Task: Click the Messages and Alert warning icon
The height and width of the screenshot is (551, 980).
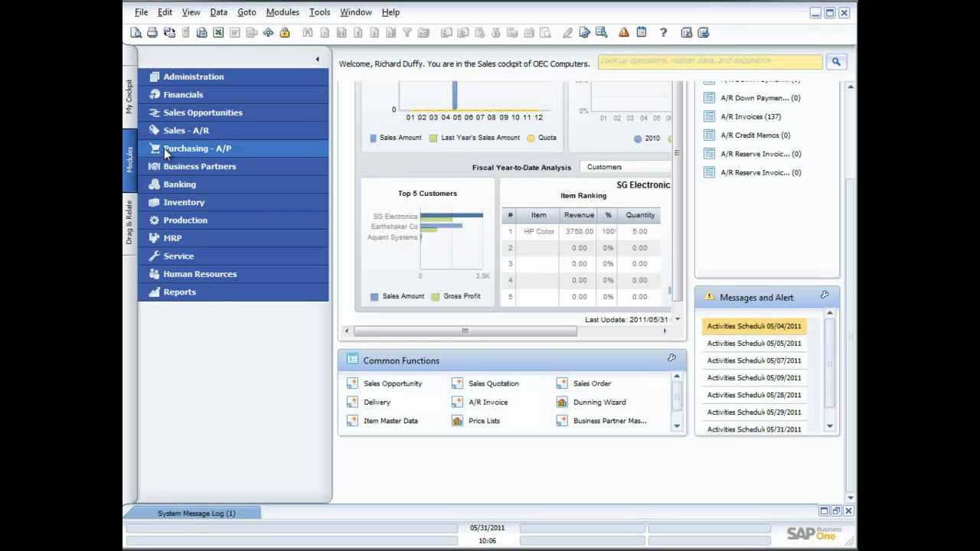Action: (709, 297)
